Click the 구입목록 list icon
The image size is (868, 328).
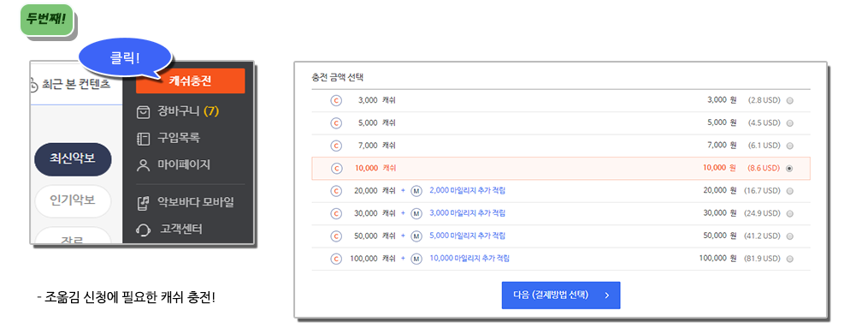(x=143, y=139)
